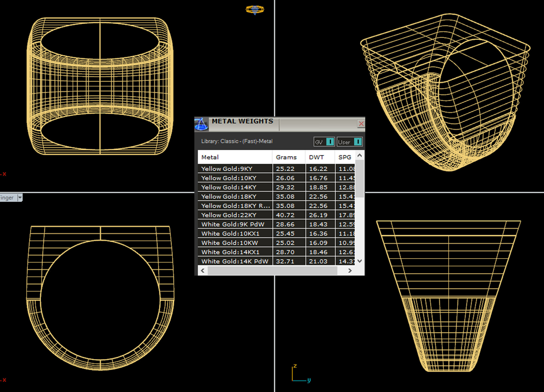Click the table's scroll up arrow
This screenshot has height=392, width=544.
point(359,155)
